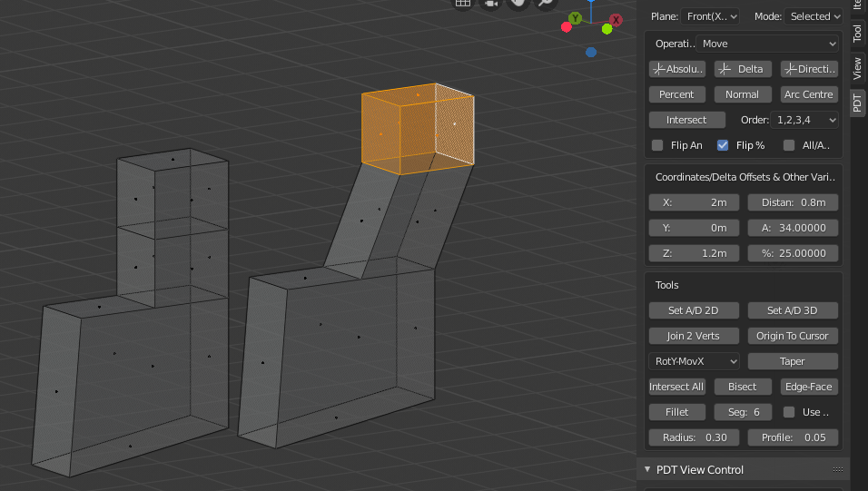Screen dimensions: 868x491
Task: Collapse the PDT View Control panel
Action: tap(647, 469)
